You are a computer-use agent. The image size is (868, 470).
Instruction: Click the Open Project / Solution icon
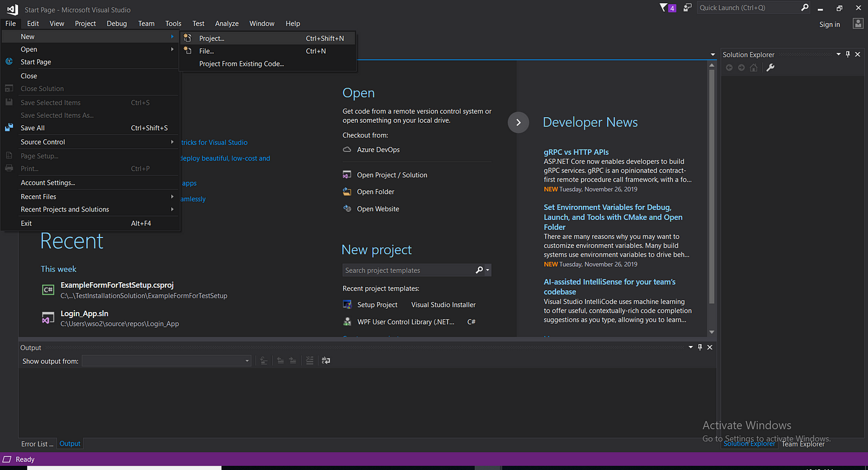click(x=347, y=175)
